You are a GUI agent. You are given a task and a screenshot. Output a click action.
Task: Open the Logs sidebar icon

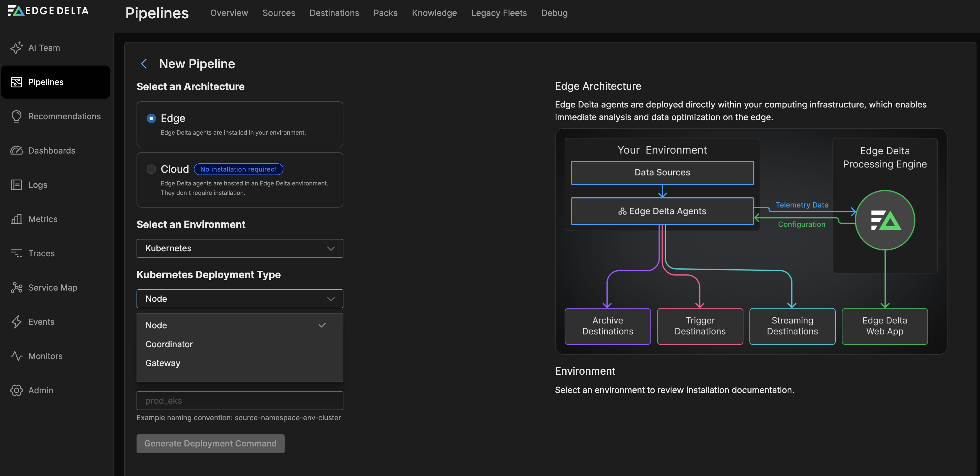coord(16,185)
